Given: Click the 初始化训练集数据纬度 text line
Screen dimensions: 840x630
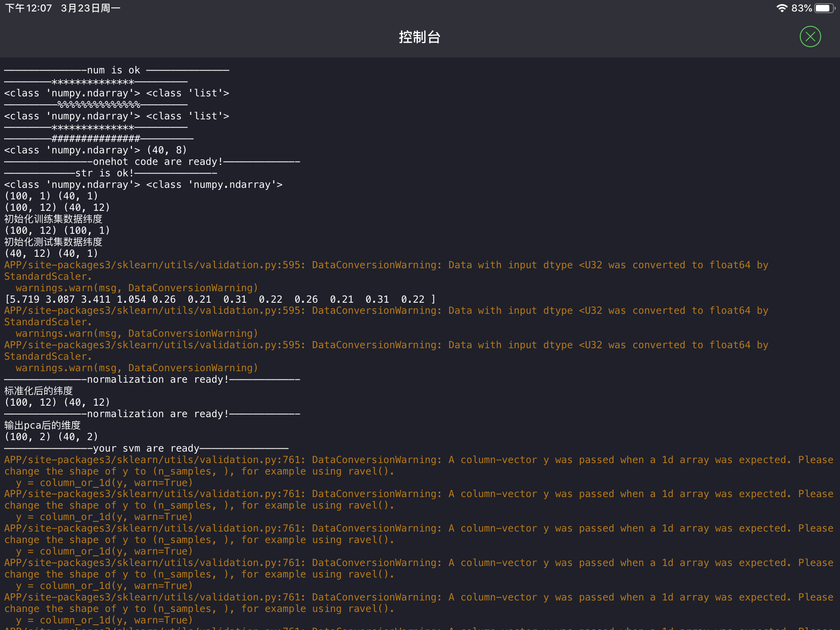Looking at the screenshot, I should [x=53, y=219].
